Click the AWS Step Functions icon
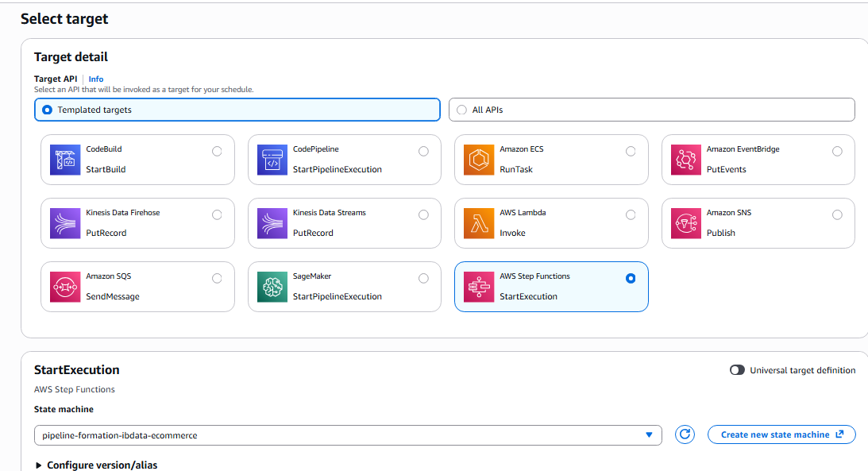This screenshot has height=471, width=868. [x=479, y=287]
